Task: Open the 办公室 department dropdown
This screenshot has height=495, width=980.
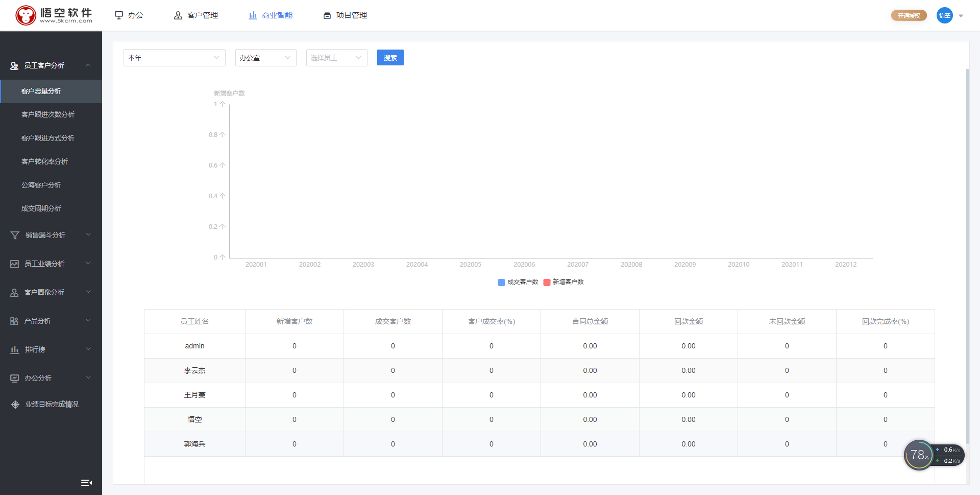Action: coord(265,58)
